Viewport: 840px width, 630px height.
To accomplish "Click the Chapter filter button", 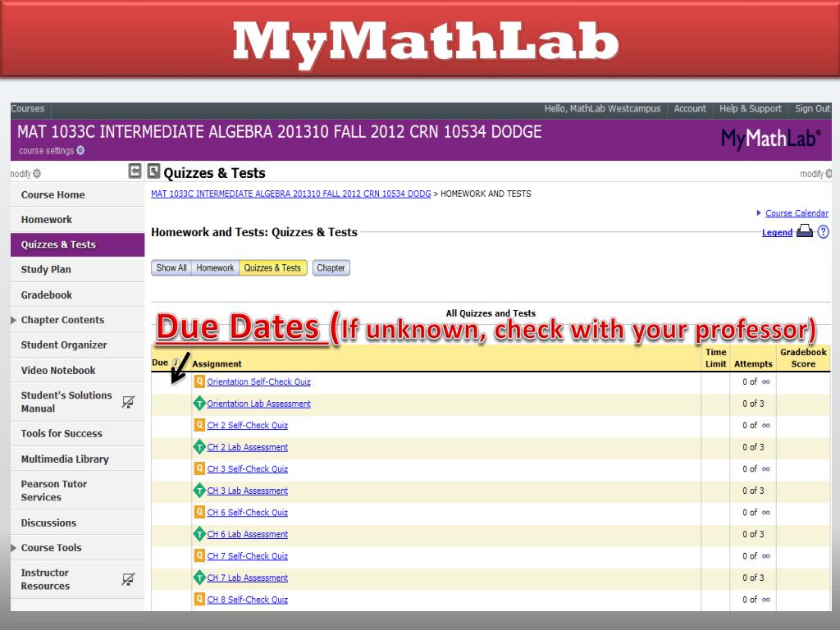I will point(331,268).
